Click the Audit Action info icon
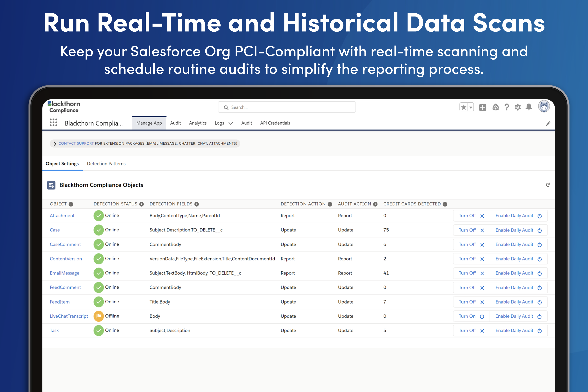The image size is (588, 392). 375,204
